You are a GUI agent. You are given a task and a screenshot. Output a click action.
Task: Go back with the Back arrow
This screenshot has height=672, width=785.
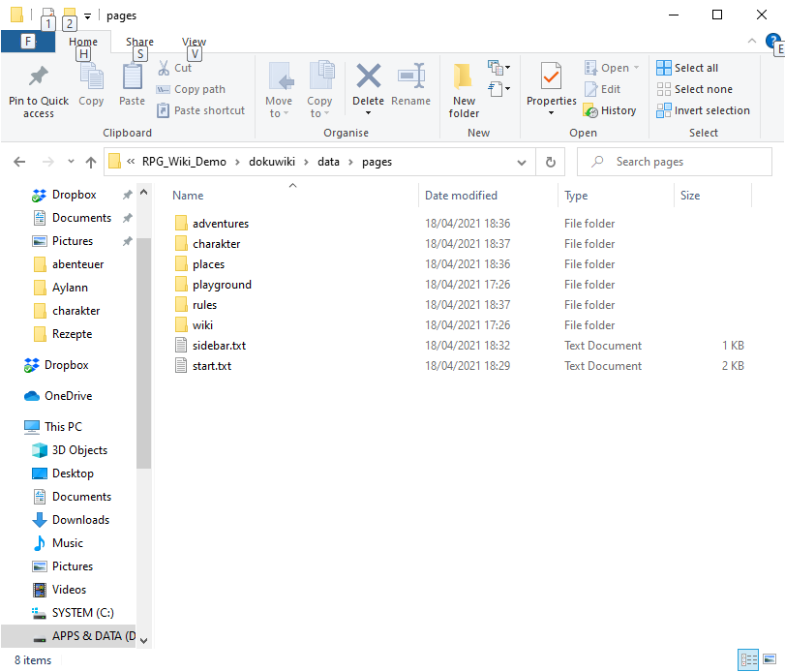19,162
